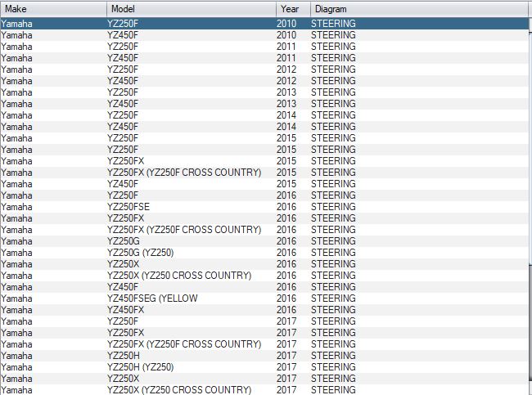Select the plain YZ250H 2017 row

coord(264,356)
